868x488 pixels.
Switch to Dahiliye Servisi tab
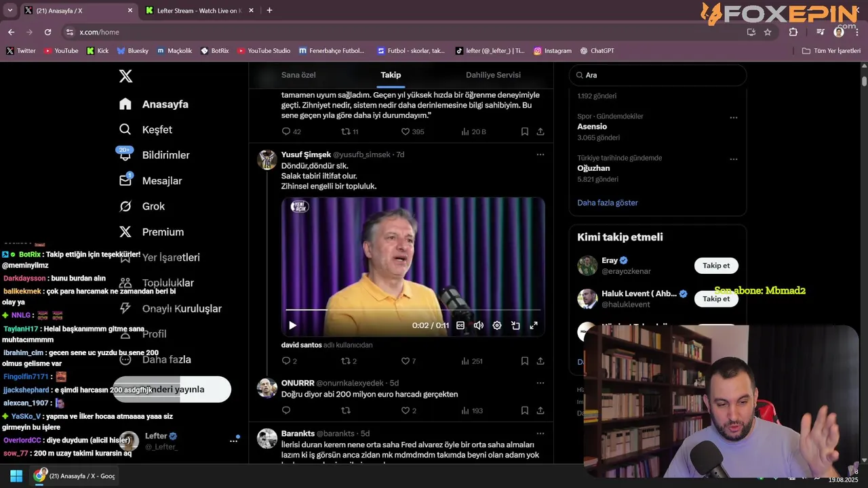493,75
